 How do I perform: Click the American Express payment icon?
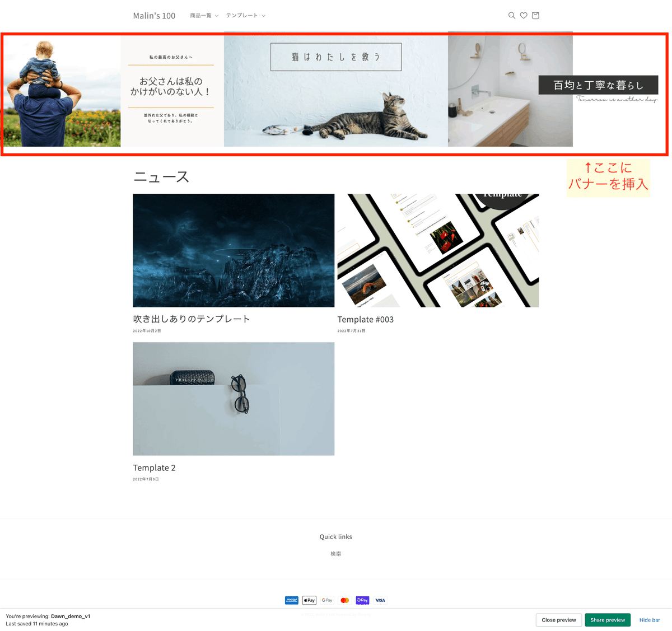click(x=292, y=600)
